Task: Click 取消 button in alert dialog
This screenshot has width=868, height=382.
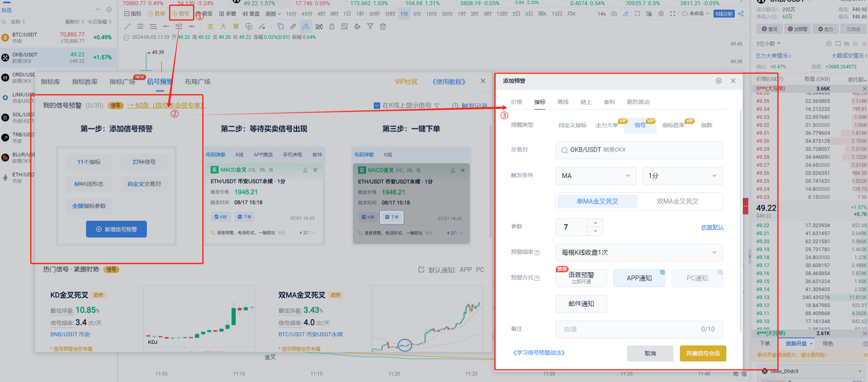Action: click(650, 354)
